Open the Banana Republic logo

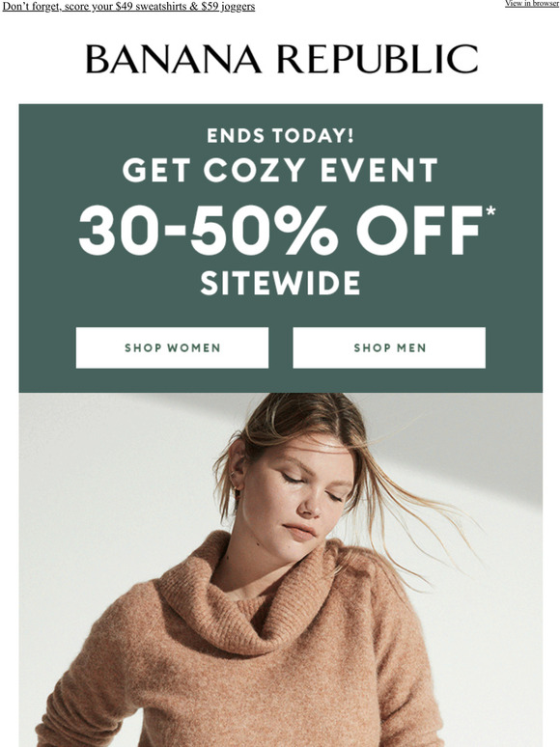[x=282, y=59]
